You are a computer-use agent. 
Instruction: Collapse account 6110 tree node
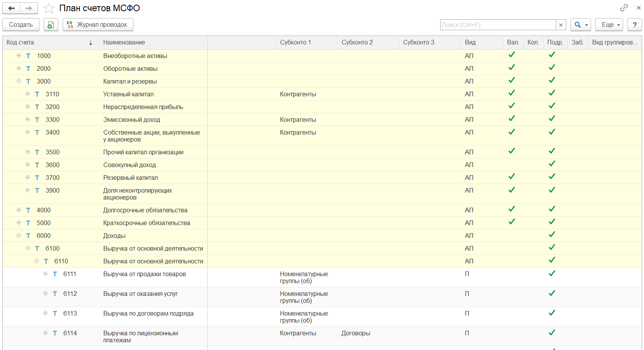click(x=36, y=261)
